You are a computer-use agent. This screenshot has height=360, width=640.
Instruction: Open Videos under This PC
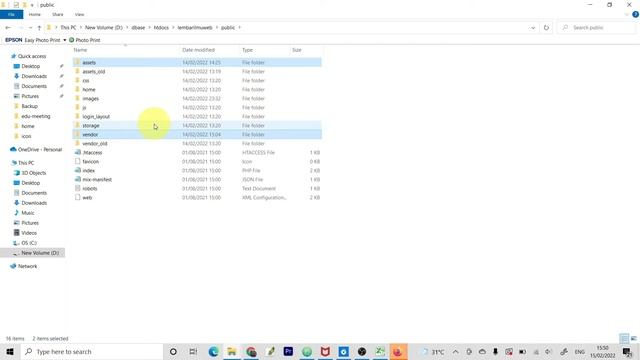pos(29,233)
